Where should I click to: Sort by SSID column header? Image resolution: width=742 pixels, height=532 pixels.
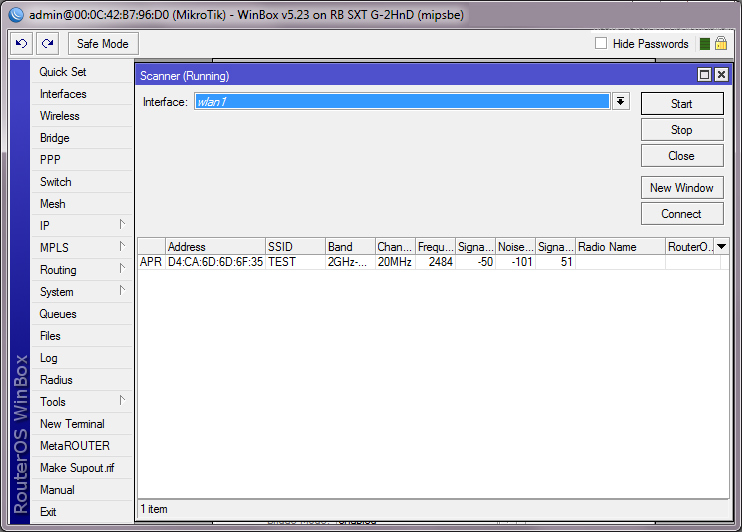click(x=295, y=247)
